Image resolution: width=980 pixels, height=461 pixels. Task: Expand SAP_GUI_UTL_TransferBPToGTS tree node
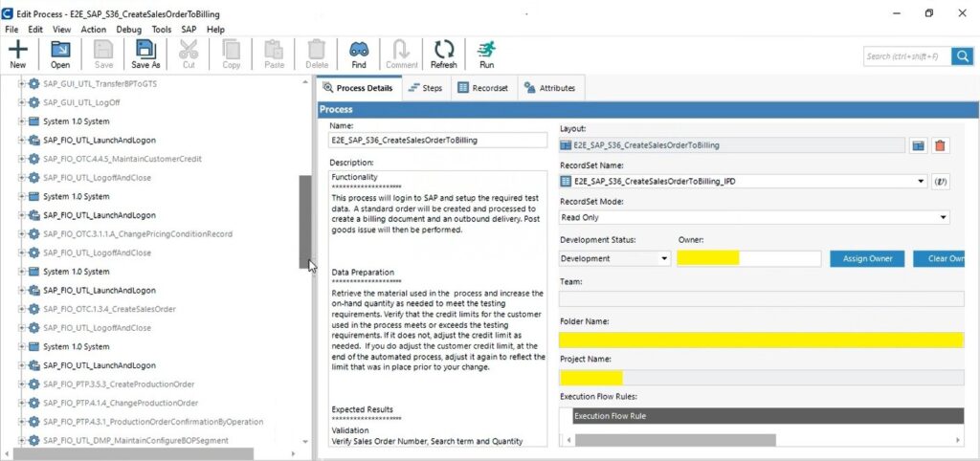(x=22, y=84)
